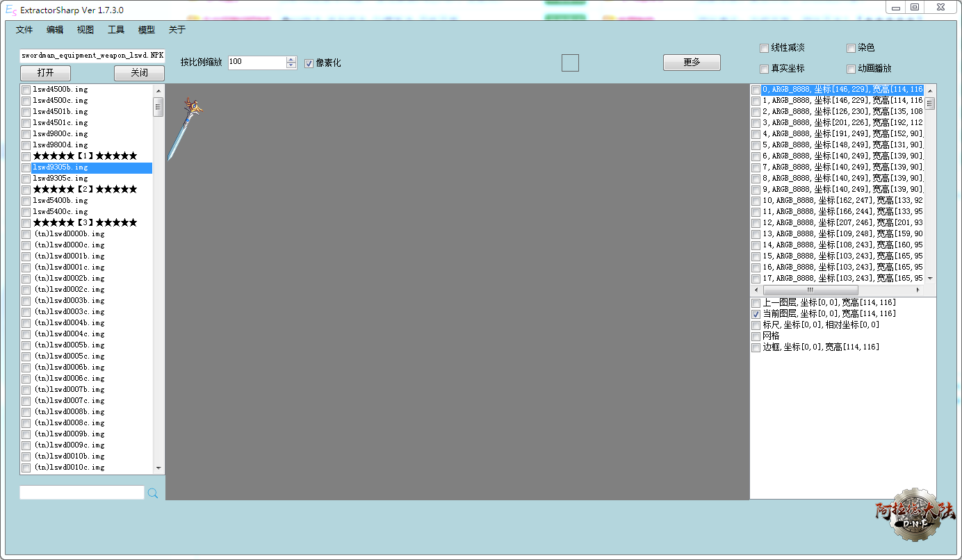Click the 关闭 button
The height and width of the screenshot is (560, 962).
139,73
